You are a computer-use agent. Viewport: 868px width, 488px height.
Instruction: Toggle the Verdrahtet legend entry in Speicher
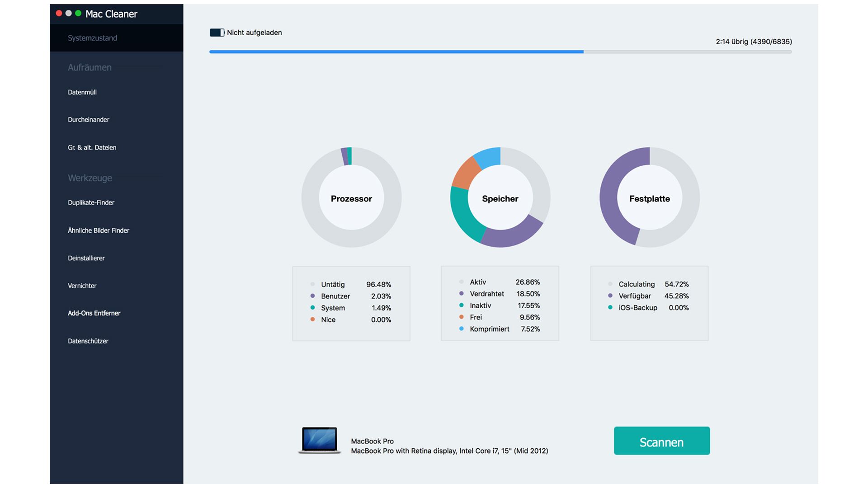[486, 294]
